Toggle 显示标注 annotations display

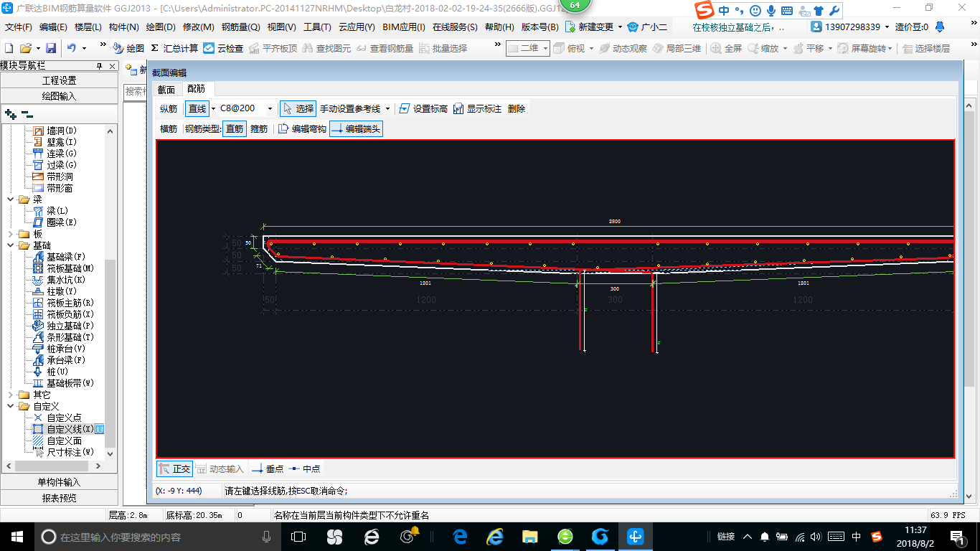point(477,108)
